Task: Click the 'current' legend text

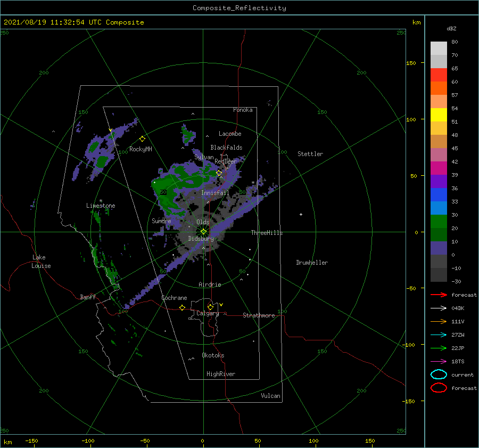Action: click(463, 374)
